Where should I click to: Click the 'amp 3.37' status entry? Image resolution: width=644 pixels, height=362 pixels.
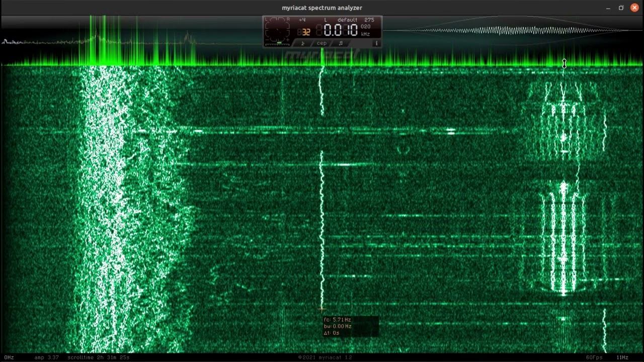pyautogui.click(x=47, y=357)
